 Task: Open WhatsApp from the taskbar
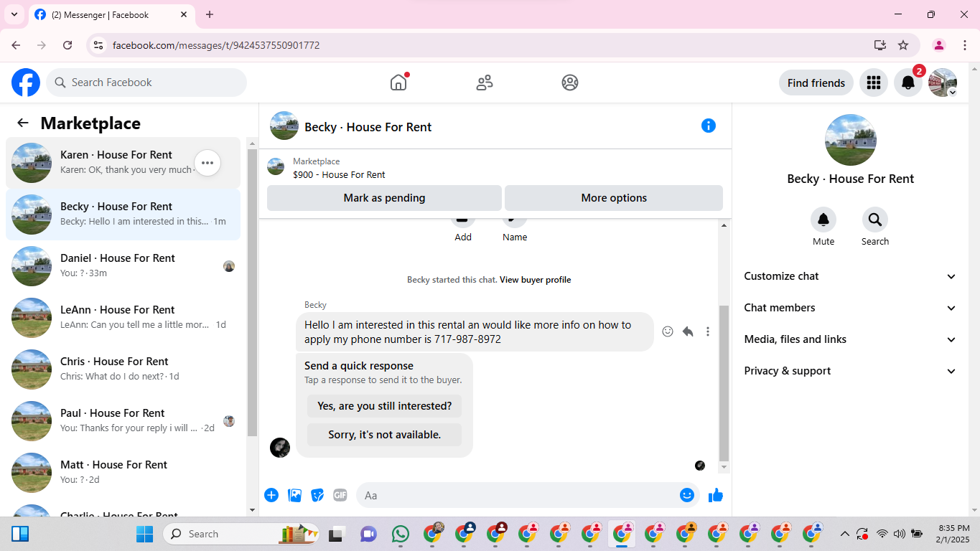400,534
